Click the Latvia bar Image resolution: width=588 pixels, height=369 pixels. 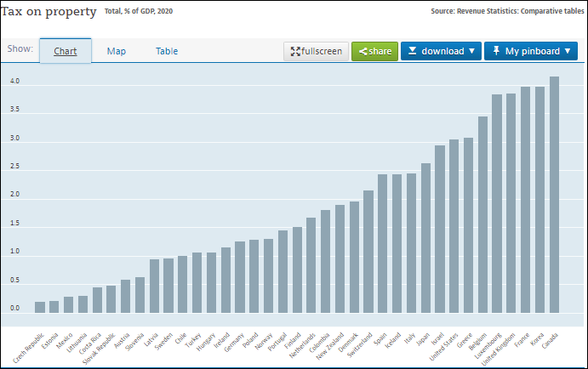coord(154,286)
